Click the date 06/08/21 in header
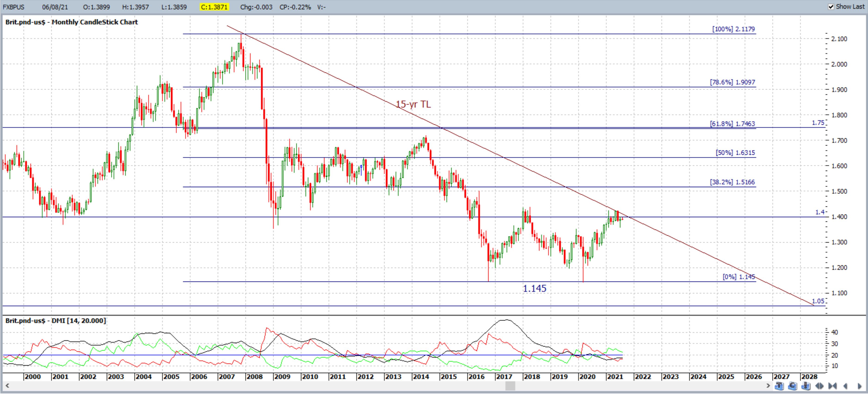 pos(55,7)
